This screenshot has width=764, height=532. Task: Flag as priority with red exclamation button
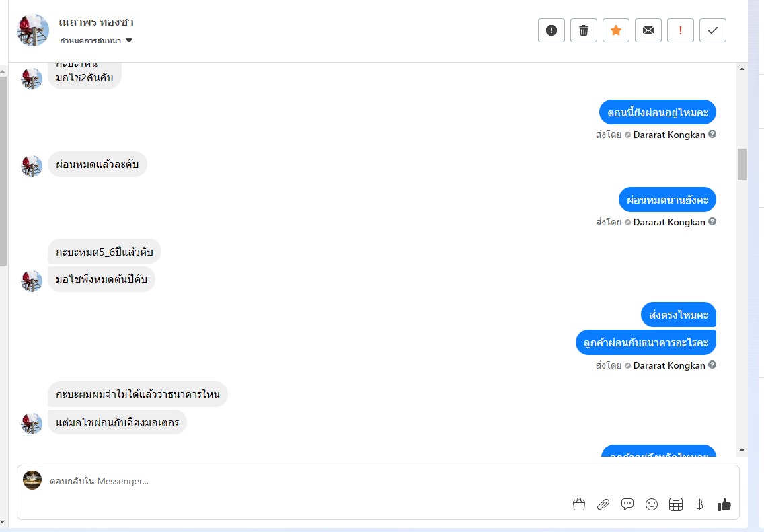(x=680, y=30)
